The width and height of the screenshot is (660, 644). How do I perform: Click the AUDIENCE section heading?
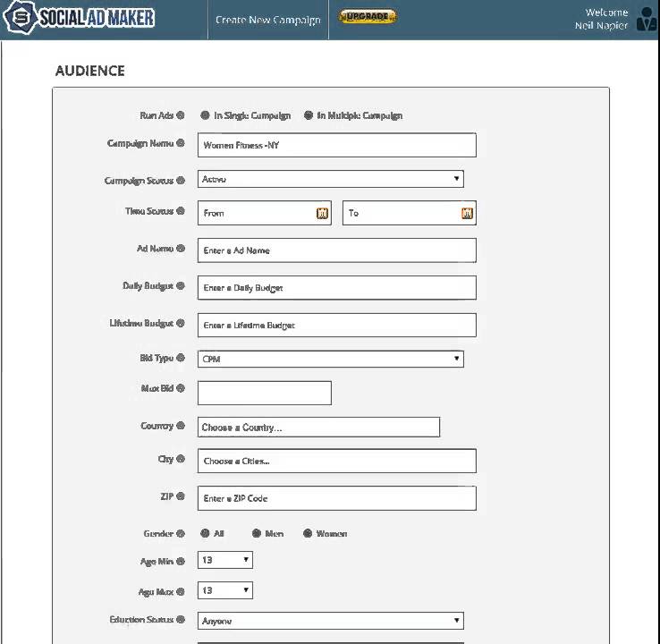90,71
